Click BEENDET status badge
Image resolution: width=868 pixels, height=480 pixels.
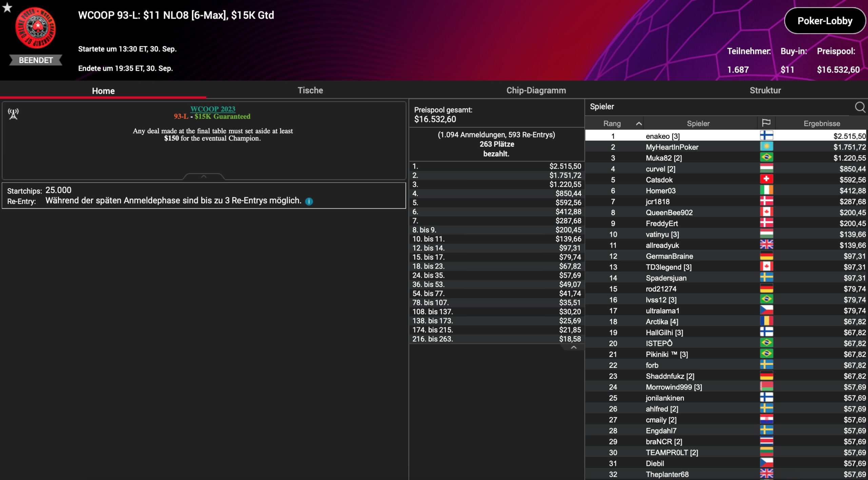click(x=36, y=60)
